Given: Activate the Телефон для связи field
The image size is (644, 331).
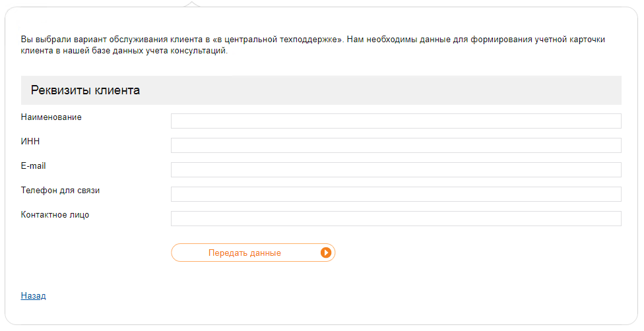Looking at the screenshot, I should click(396, 195).
